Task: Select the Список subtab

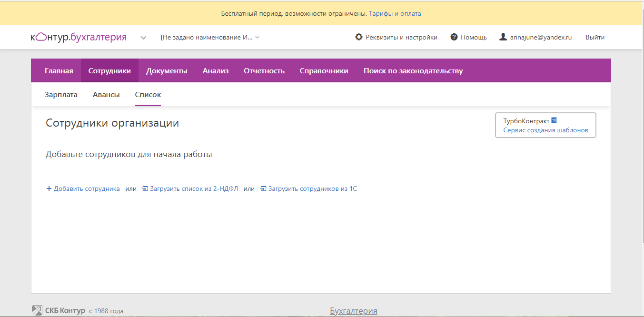Action: click(x=148, y=94)
